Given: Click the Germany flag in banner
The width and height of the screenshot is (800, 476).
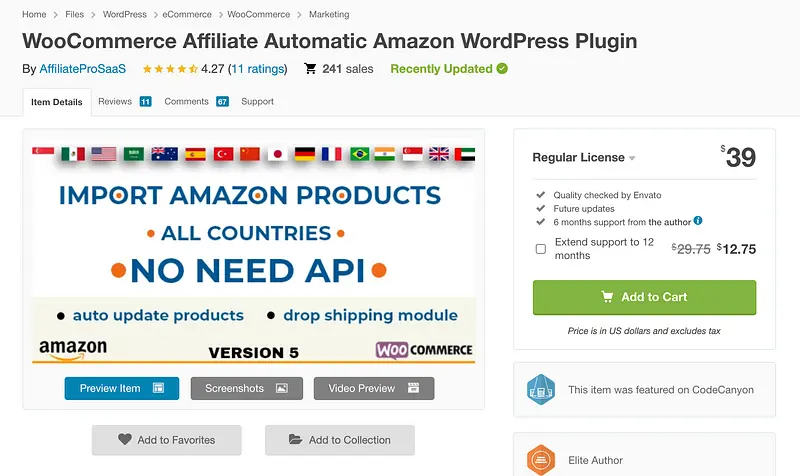Looking at the screenshot, I should tap(305, 154).
